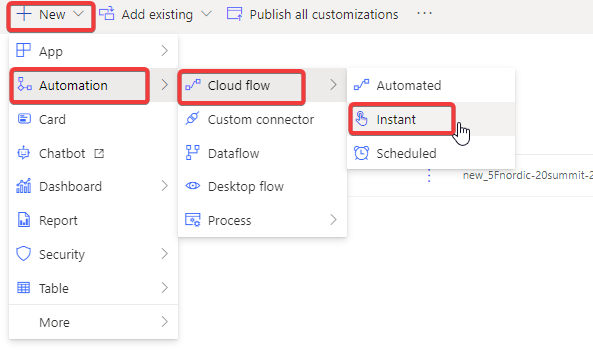Click the Automation icon

(x=24, y=85)
